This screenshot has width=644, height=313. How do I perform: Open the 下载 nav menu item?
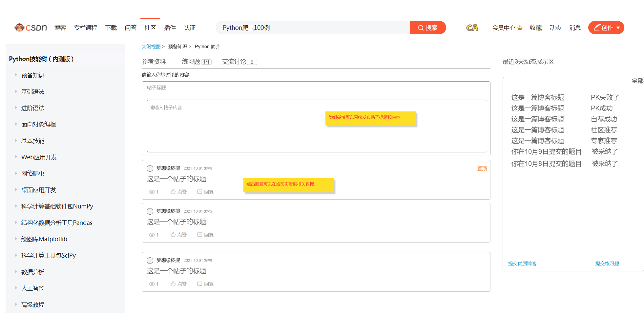pyautogui.click(x=111, y=28)
